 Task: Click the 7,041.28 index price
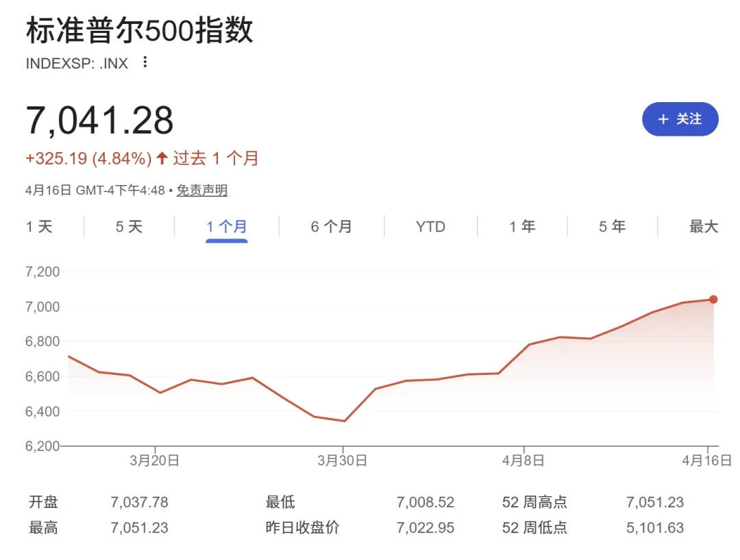(x=99, y=121)
